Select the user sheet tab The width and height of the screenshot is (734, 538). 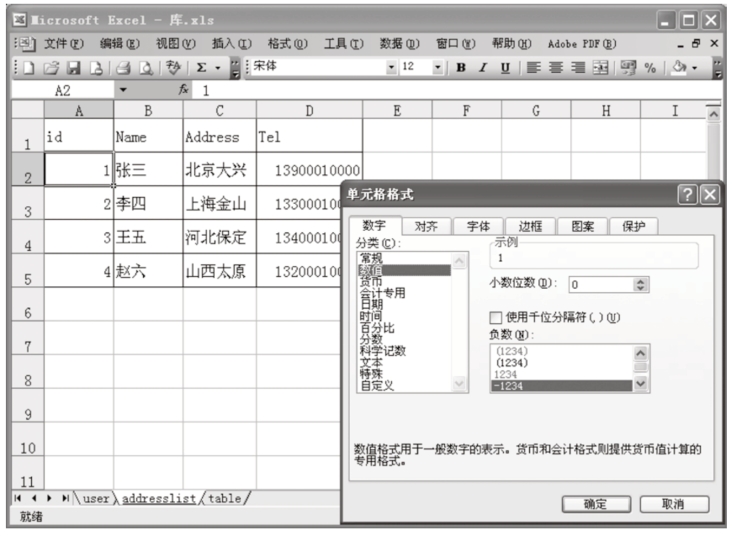pyautogui.click(x=95, y=498)
